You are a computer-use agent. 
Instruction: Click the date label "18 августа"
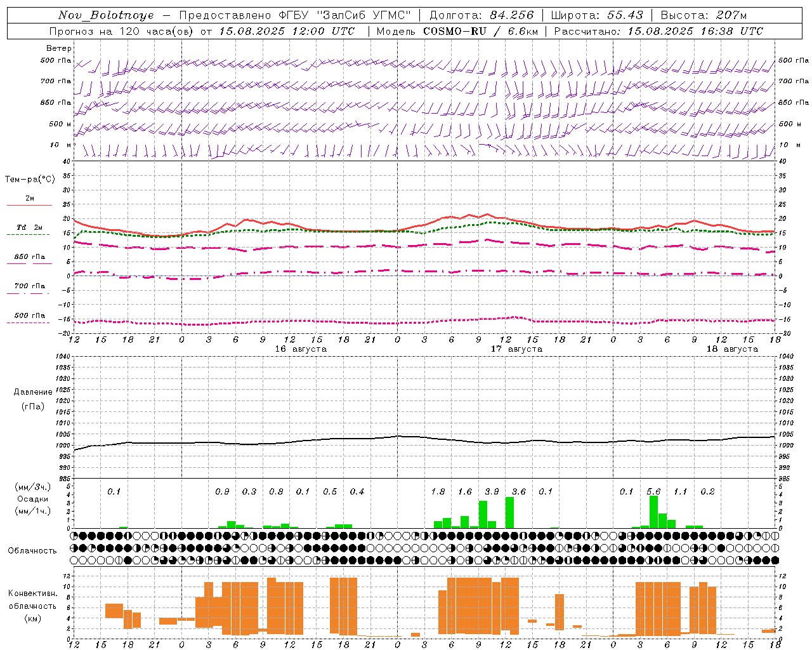click(x=732, y=349)
